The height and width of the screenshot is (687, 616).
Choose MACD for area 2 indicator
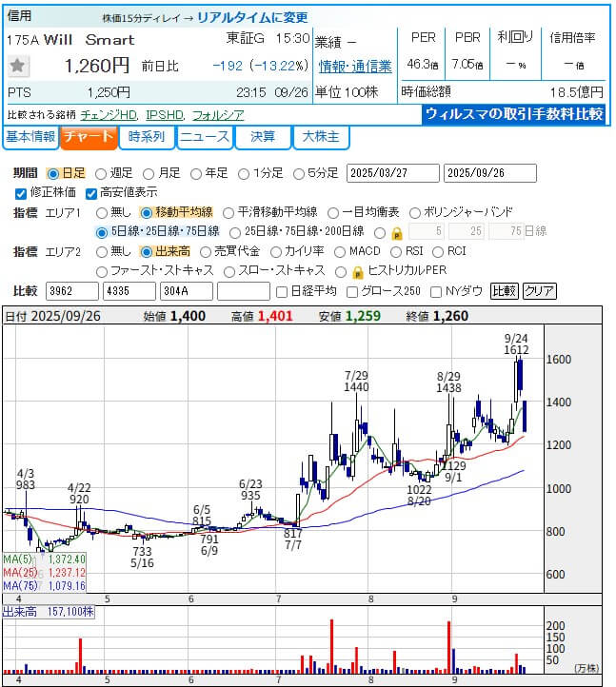point(339,251)
